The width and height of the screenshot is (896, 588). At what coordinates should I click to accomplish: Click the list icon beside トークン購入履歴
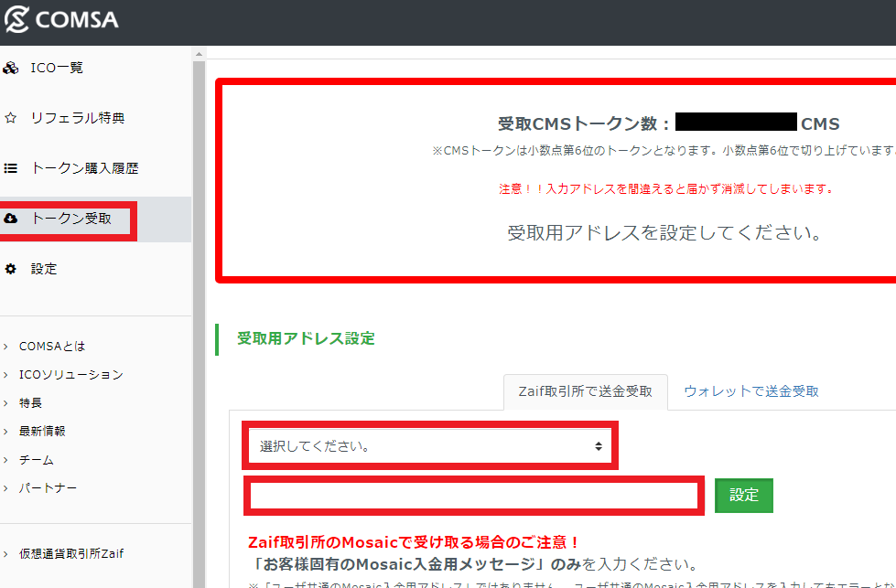[10, 168]
